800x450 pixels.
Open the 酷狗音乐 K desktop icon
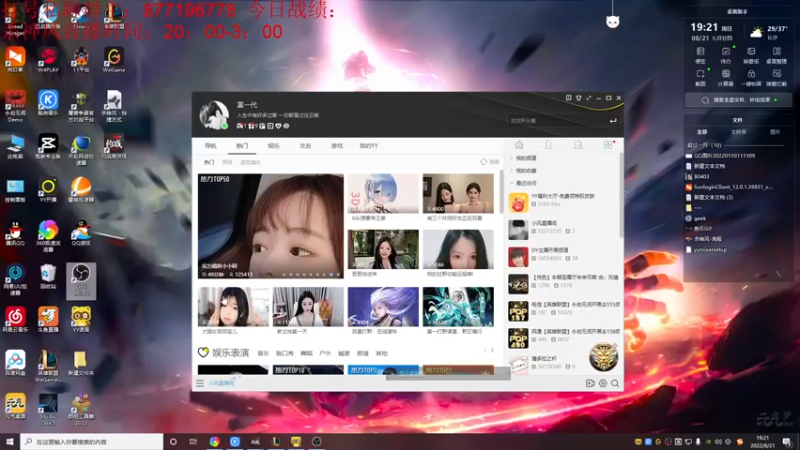tap(48, 103)
